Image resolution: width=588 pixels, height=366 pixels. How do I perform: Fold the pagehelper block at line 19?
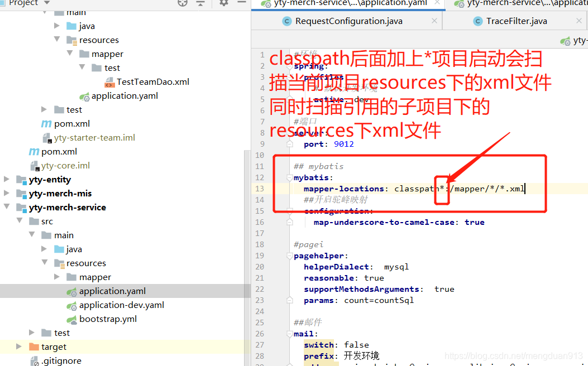click(x=289, y=256)
